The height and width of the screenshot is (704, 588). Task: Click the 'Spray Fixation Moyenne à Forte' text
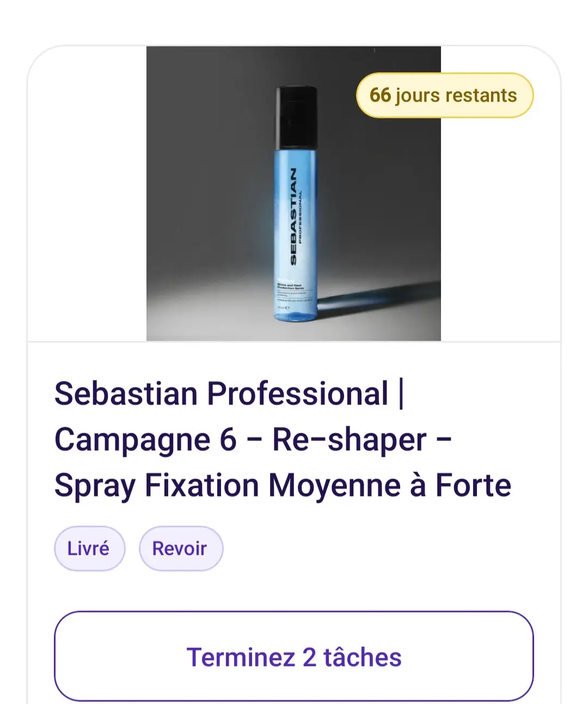282,484
